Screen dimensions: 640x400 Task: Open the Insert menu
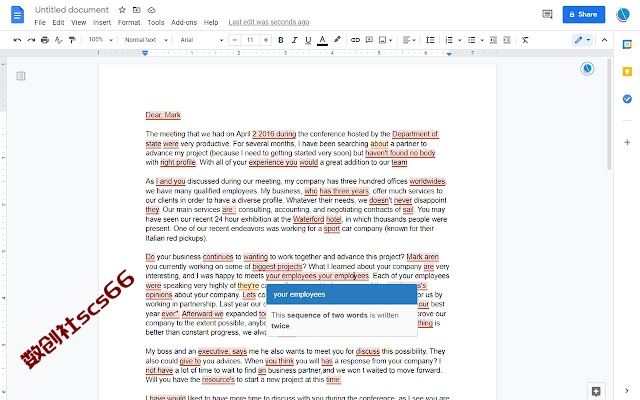click(102, 22)
